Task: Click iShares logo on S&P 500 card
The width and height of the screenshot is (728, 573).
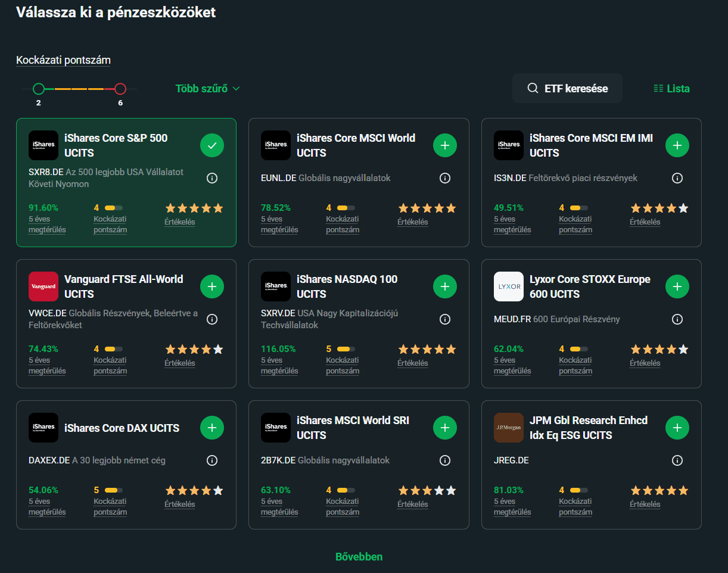Action: point(43,145)
